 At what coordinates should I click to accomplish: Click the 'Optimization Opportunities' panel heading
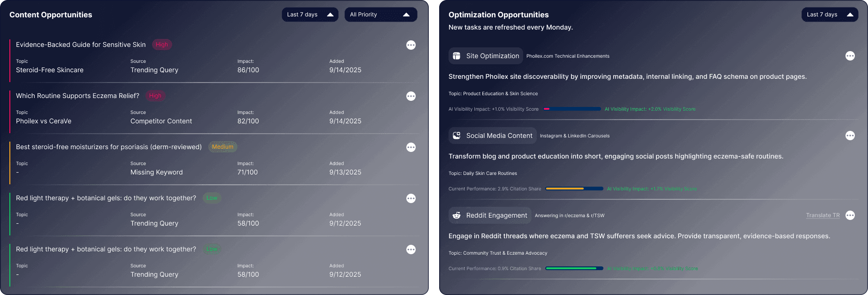499,15
